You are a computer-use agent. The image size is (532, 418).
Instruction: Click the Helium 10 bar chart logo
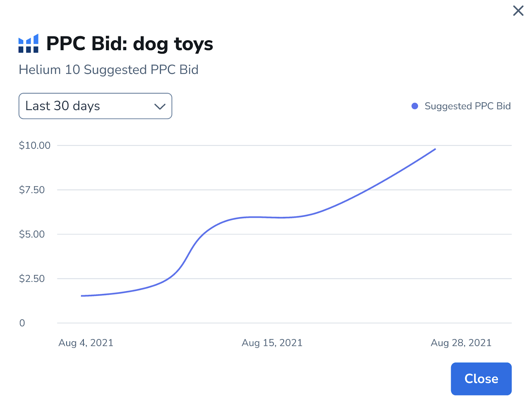(29, 44)
